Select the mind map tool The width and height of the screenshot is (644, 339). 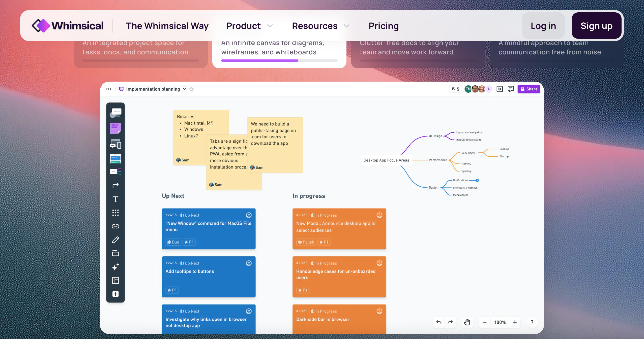(x=115, y=172)
